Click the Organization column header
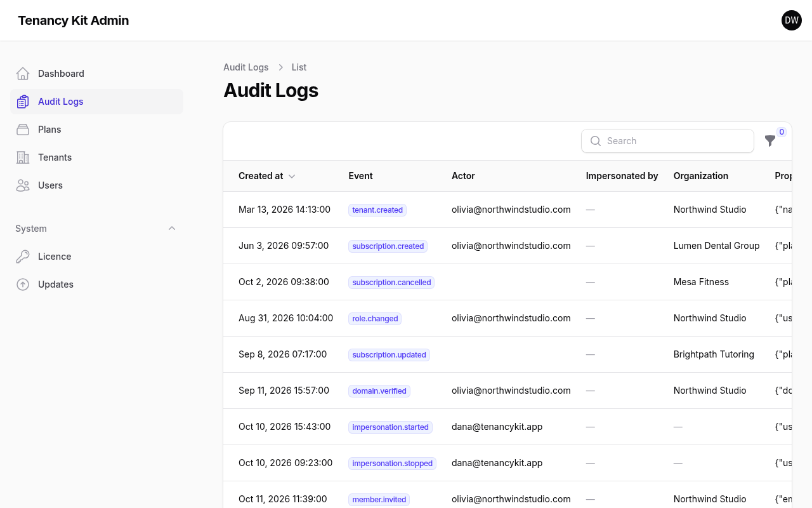The image size is (812, 508). (x=701, y=176)
